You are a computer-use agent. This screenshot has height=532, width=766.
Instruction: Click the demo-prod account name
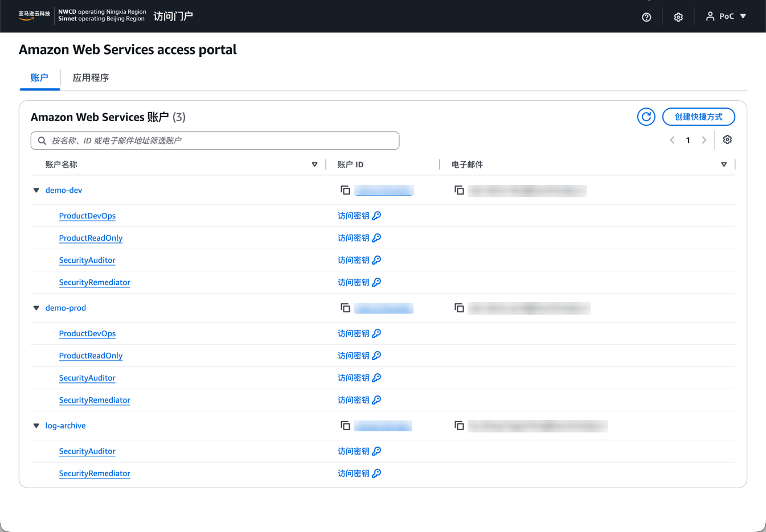65,308
